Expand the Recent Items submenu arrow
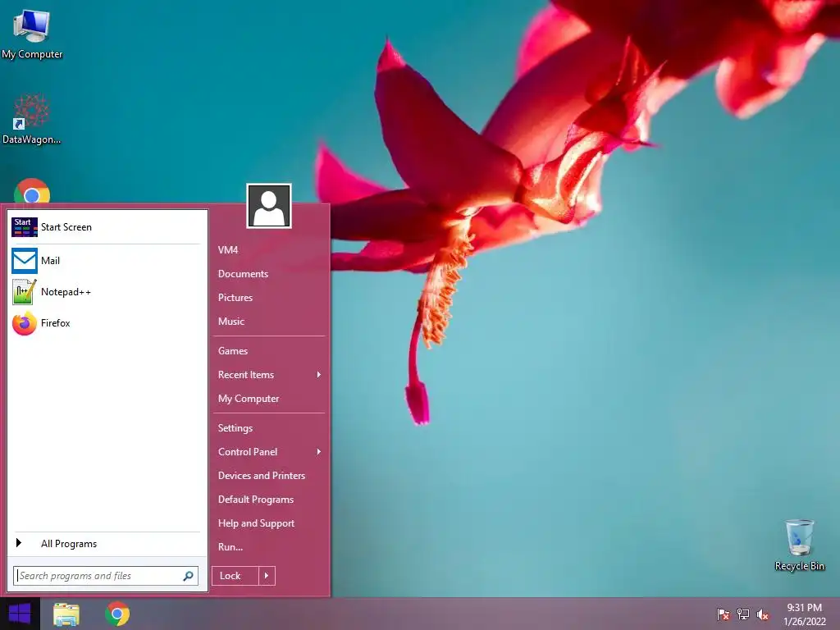Image resolution: width=840 pixels, height=630 pixels. coord(319,374)
